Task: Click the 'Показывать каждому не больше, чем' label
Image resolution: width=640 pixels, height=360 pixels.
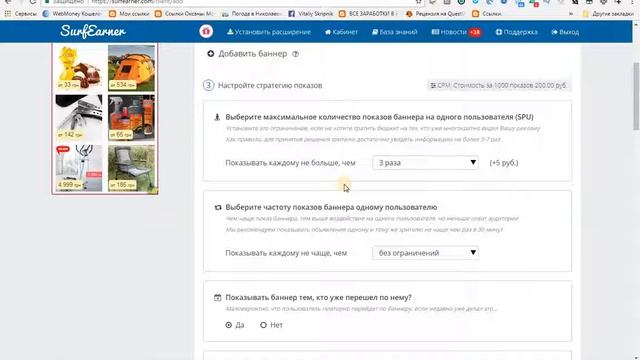Action: pos(290,162)
